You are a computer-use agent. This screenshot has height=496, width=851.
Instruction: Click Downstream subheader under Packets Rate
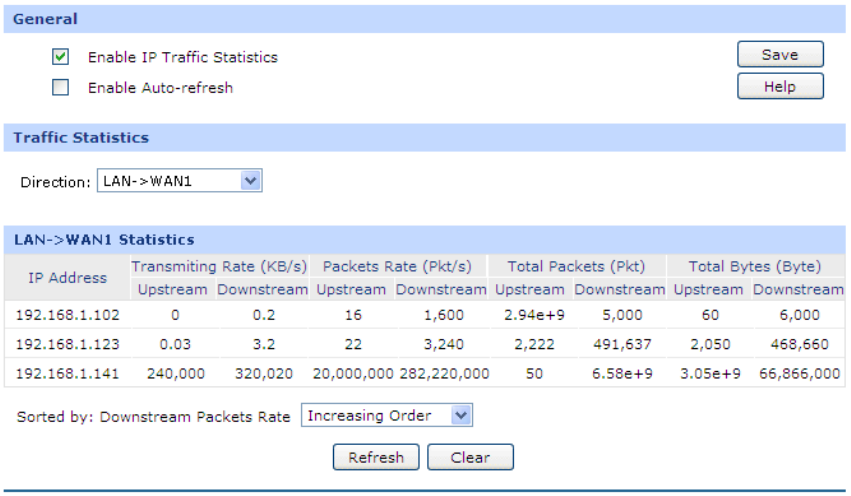[441, 289]
